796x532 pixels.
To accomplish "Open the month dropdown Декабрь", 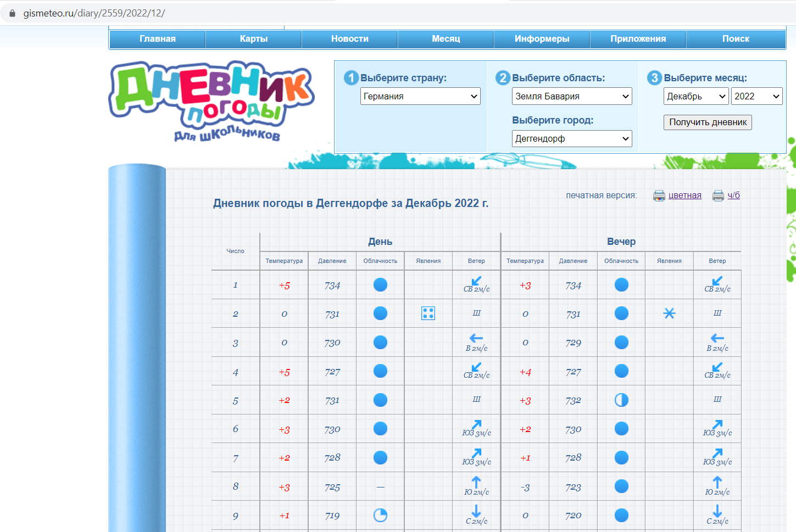I will tap(696, 96).
